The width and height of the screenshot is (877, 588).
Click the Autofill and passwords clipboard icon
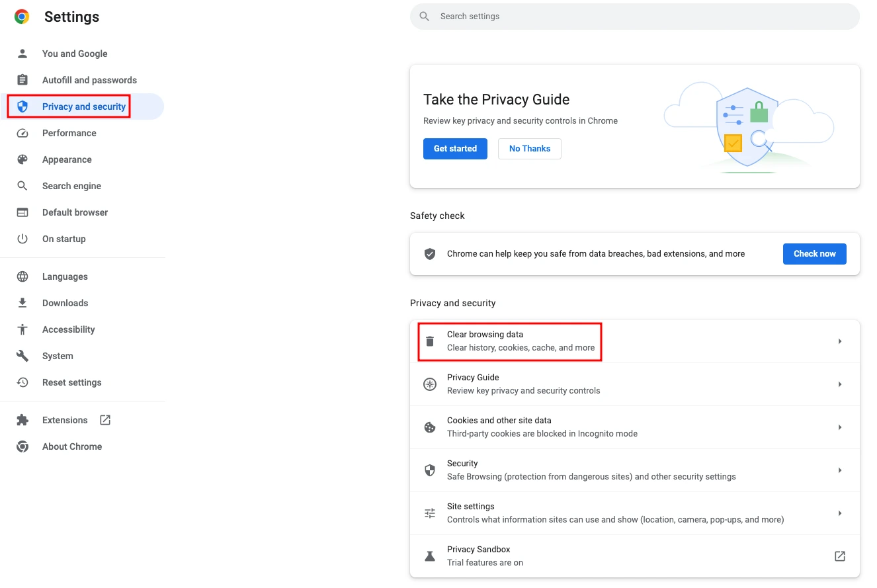[22, 80]
